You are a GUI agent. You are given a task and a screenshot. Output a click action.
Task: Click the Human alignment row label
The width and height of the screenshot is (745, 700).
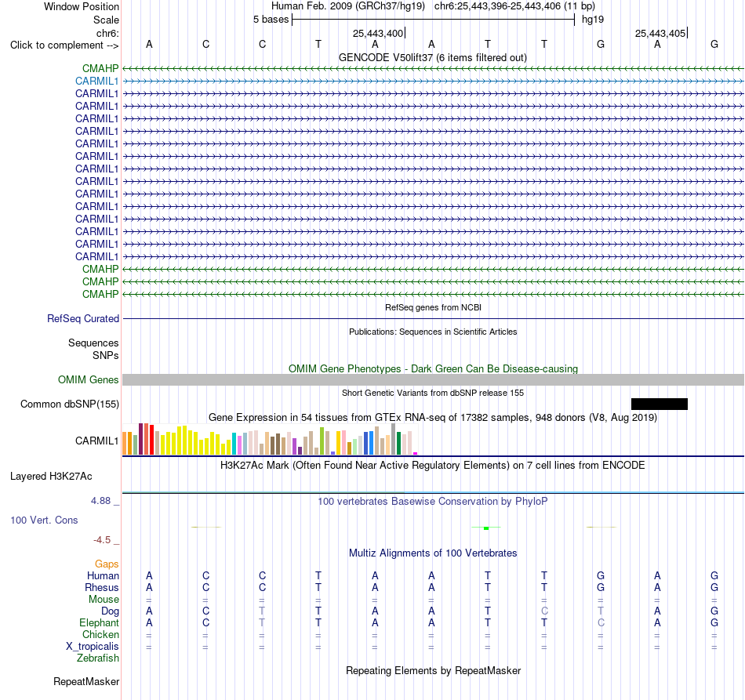coord(103,575)
